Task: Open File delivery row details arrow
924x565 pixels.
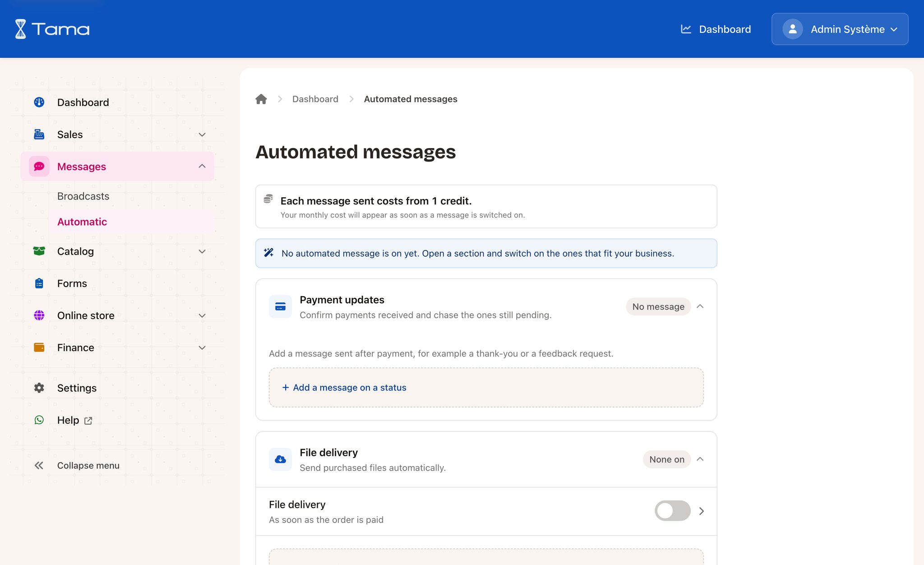Action: click(702, 511)
